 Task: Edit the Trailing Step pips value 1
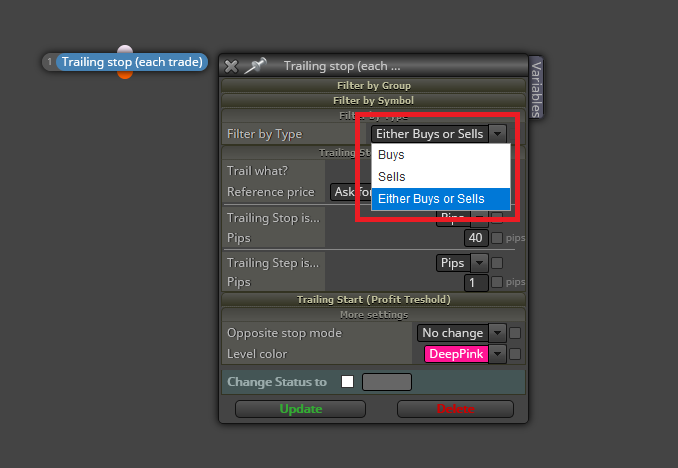tap(476, 283)
